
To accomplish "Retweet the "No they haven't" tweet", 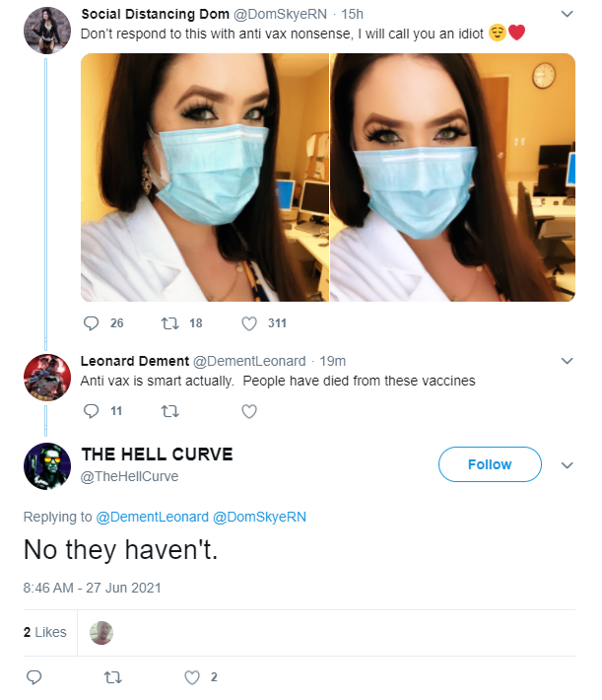I will (x=113, y=677).
